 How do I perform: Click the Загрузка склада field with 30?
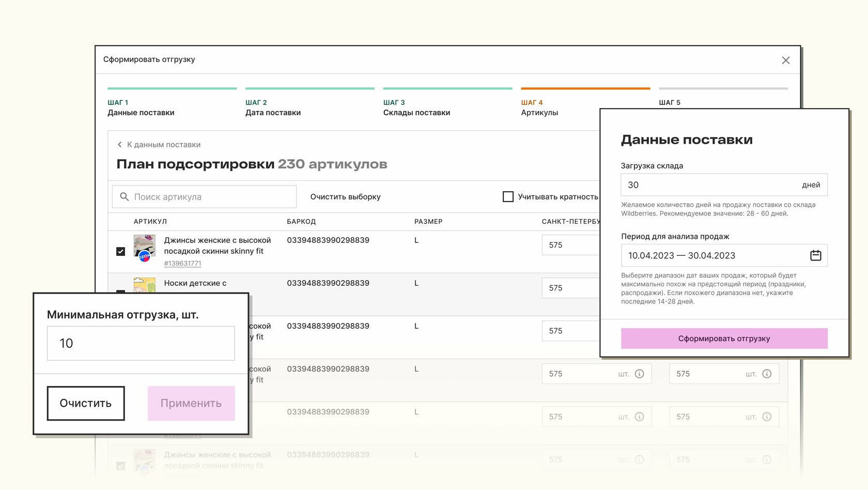pyautogui.click(x=724, y=185)
